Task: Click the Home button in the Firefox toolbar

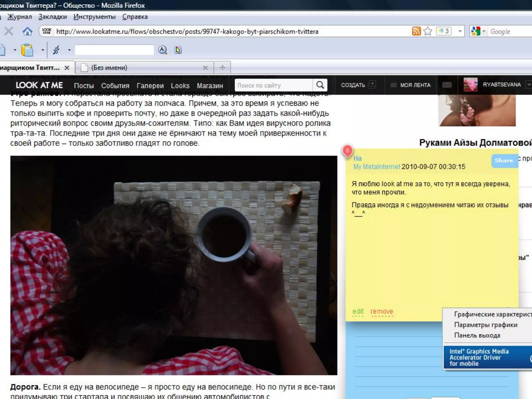Action: pyautogui.click(x=27, y=32)
